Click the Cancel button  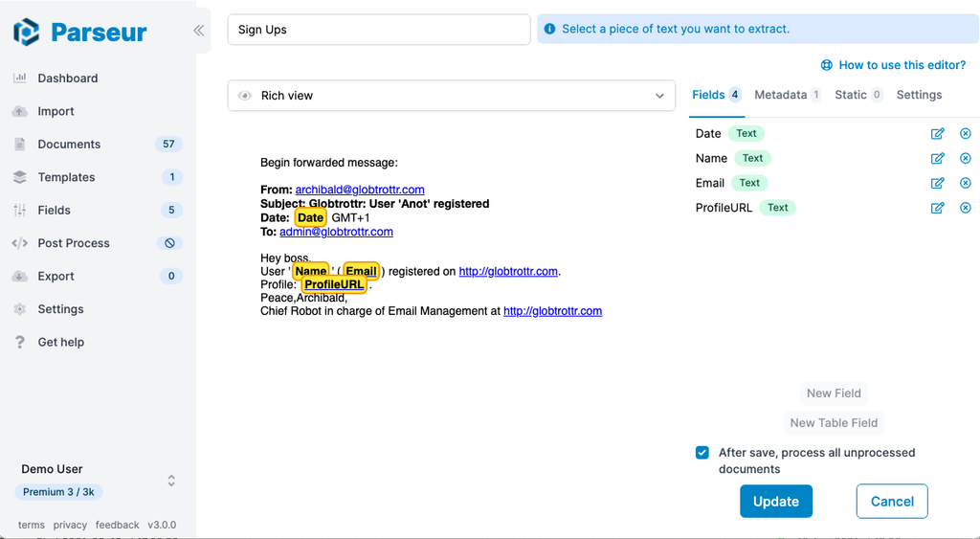(x=892, y=502)
